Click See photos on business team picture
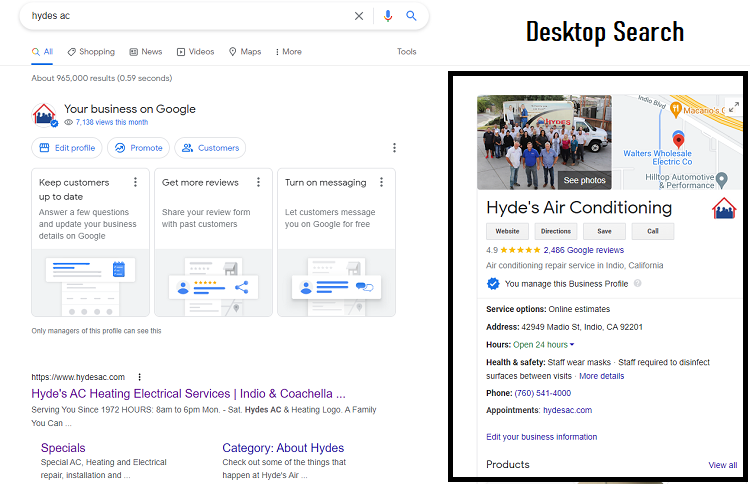 tap(585, 180)
